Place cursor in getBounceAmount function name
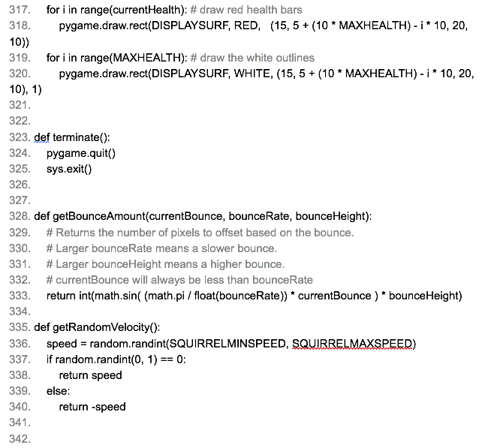Viewport: 488px width, 448px height. (99, 216)
